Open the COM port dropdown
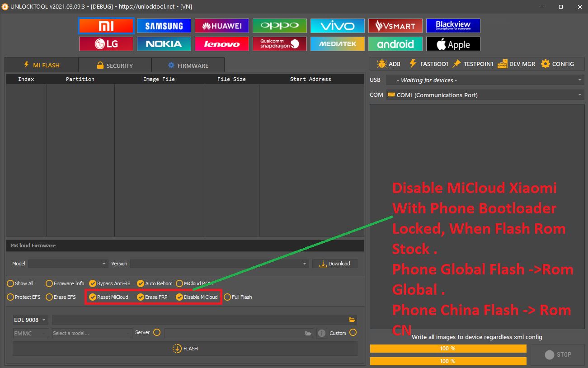 (485, 95)
